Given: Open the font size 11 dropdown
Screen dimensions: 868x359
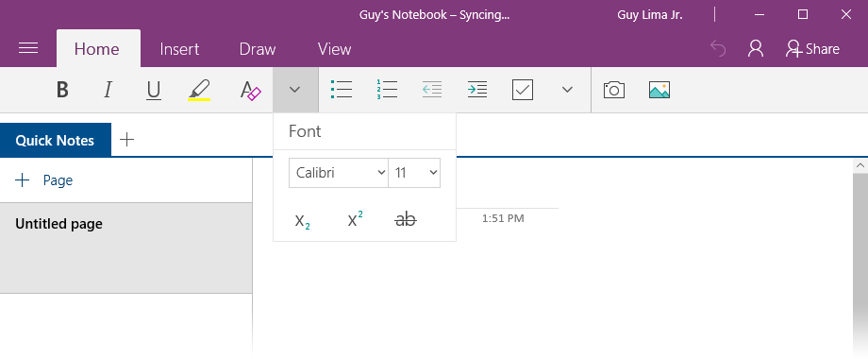Looking at the screenshot, I should click(x=414, y=173).
